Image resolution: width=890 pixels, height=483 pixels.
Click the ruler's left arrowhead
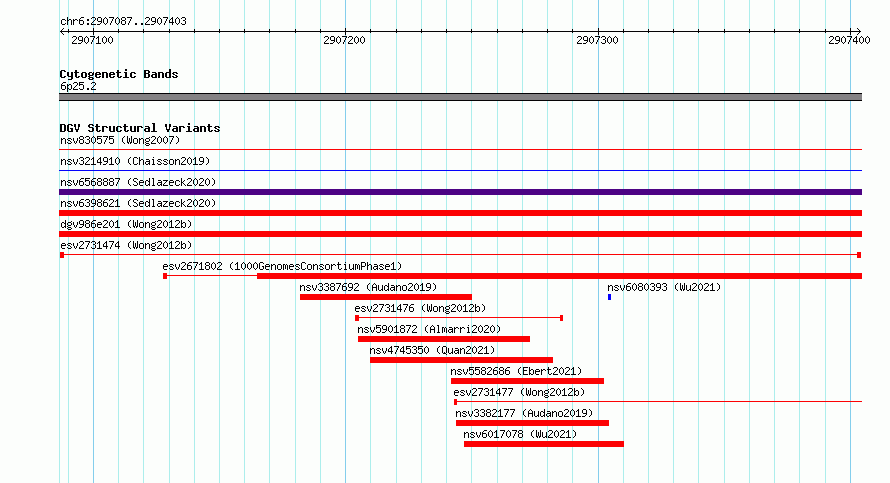click(62, 32)
